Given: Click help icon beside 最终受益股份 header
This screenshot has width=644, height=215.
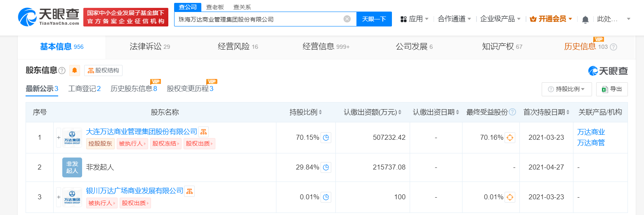Looking at the screenshot, I should pyautogui.click(x=512, y=112).
